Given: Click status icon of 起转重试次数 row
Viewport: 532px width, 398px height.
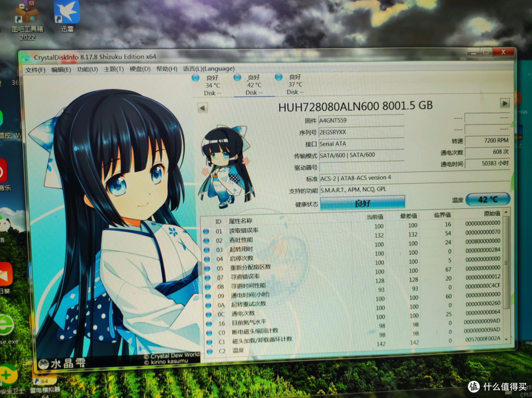Looking at the screenshot, I should coord(209,305).
